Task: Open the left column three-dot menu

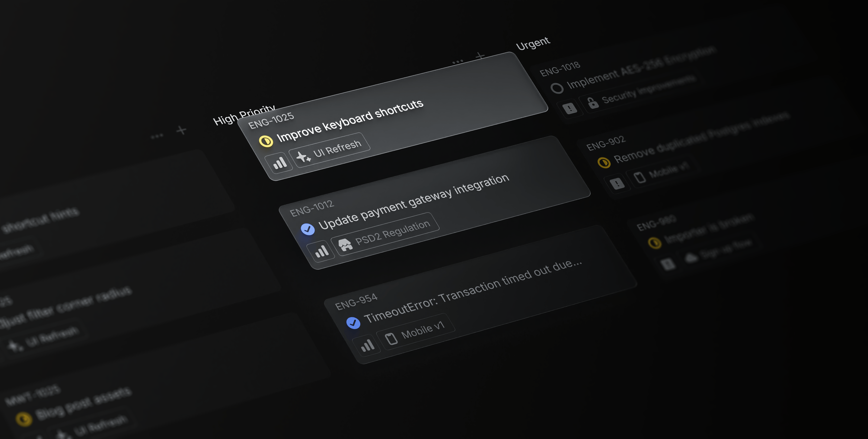Action: (157, 136)
